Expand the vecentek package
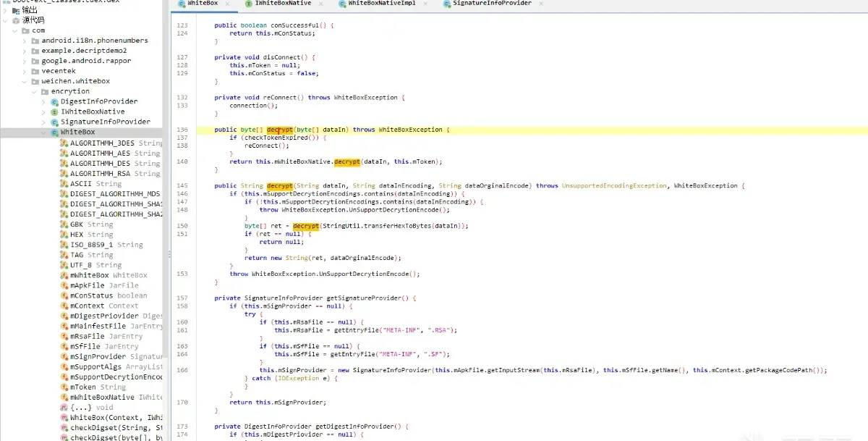The height and width of the screenshot is (441, 868). [25, 71]
